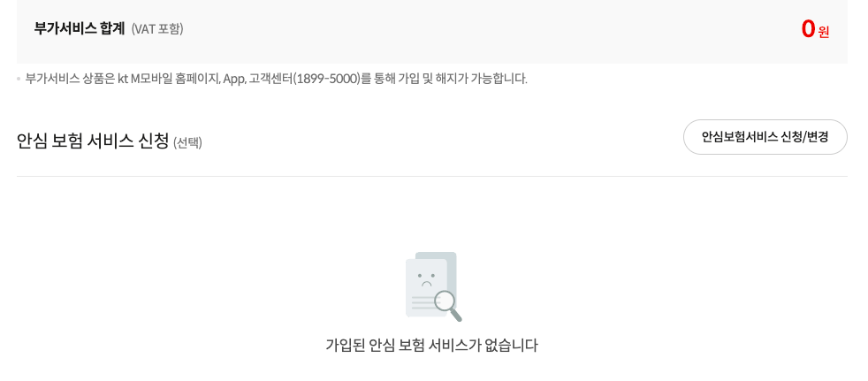Click the sad-face document empty-state icon
The height and width of the screenshot is (381, 868).
pyautogui.click(x=433, y=286)
